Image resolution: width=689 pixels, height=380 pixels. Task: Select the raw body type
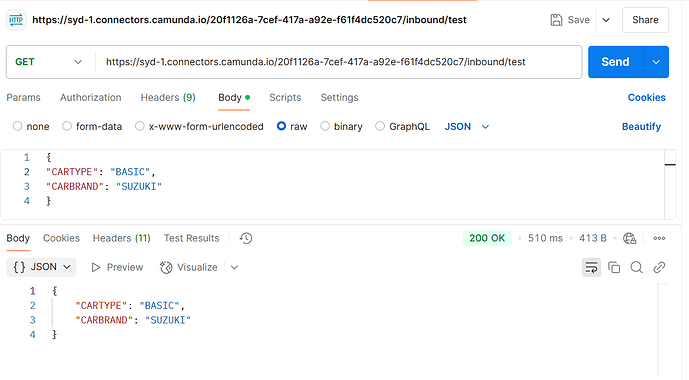[281, 126]
